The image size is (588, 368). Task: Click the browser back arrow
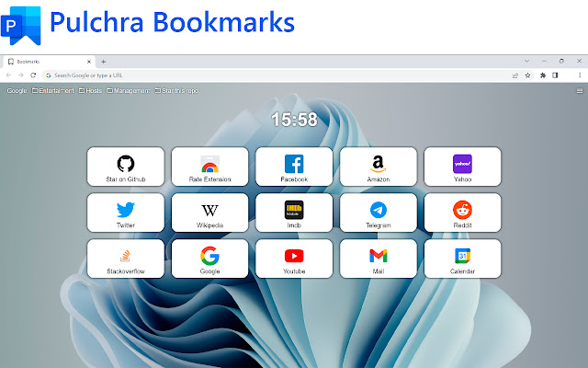click(x=8, y=75)
